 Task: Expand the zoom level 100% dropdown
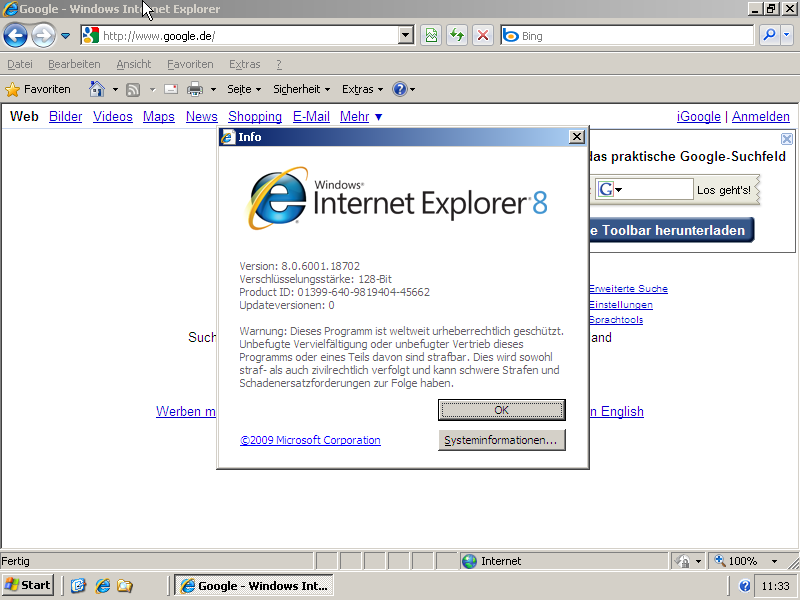pyautogui.click(x=774, y=561)
